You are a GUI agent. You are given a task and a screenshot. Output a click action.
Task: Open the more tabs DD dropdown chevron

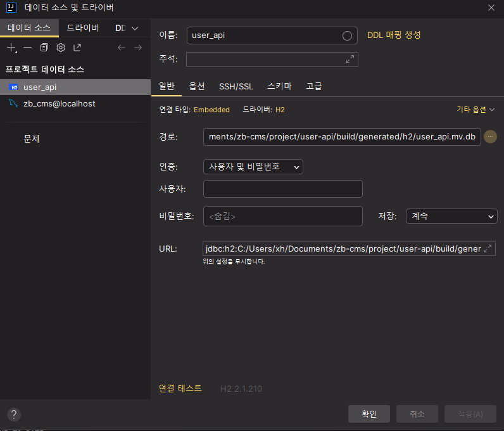pyautogui.click(x=135, y=29)
